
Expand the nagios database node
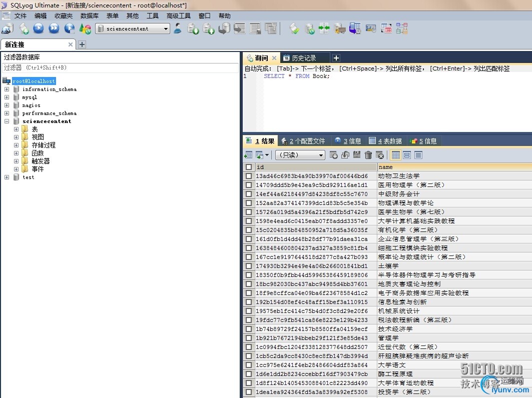(7, 105)
